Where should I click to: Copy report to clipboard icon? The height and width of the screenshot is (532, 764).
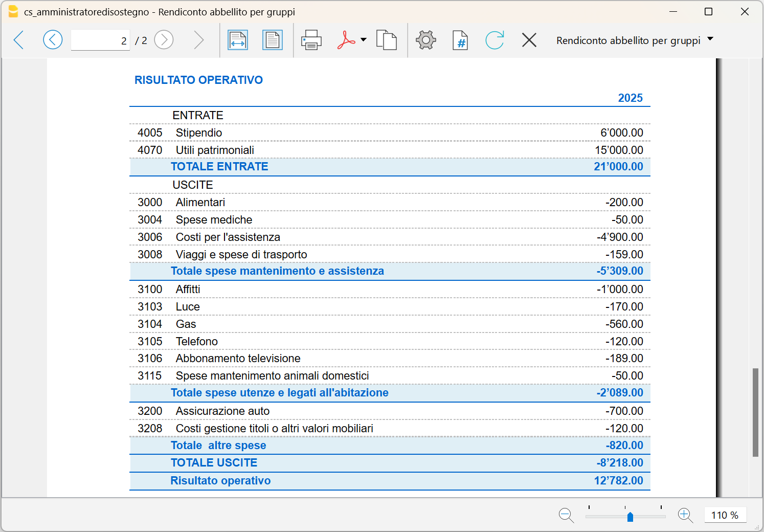387,40
